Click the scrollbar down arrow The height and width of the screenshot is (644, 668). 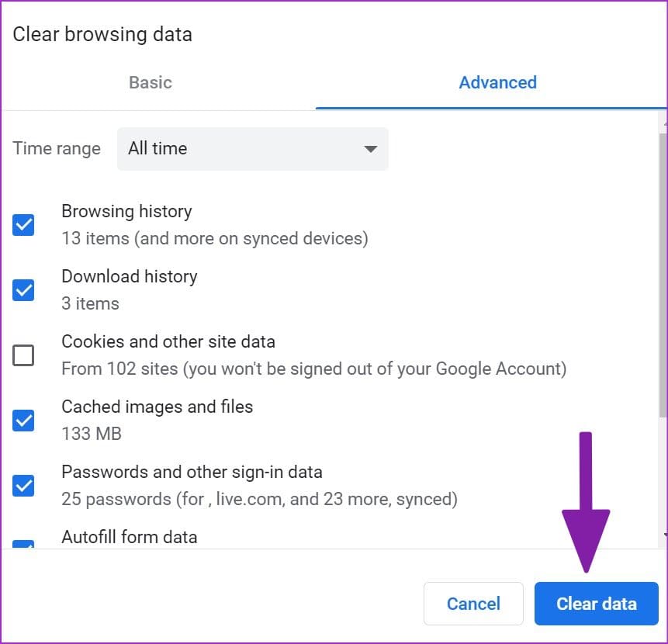[666, 535]
